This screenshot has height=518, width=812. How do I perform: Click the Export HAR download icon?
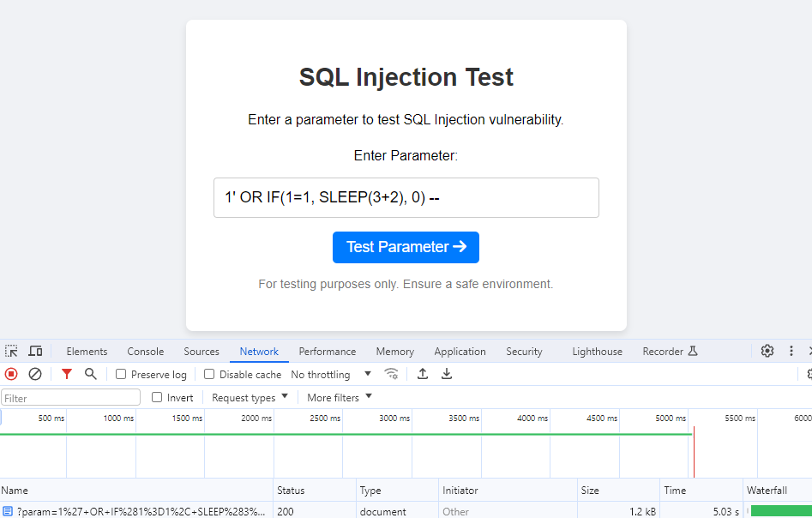(447, 374)
